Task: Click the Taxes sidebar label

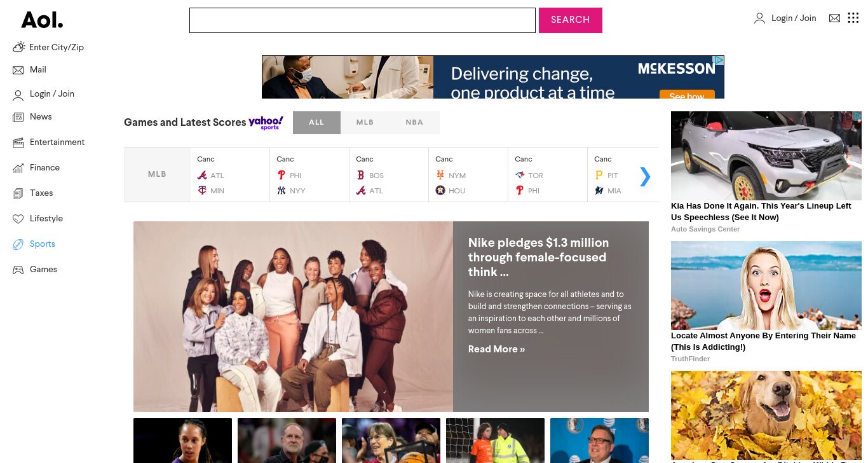Action: 41,193
